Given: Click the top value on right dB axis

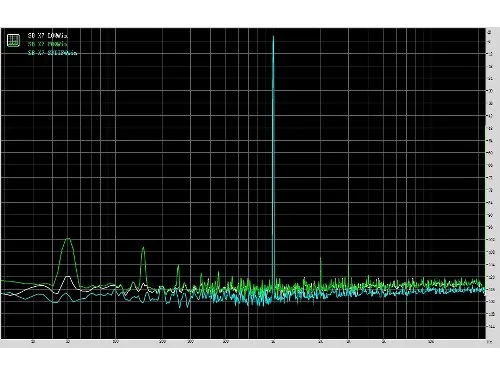Looking at the screenshot, I should [489, 32].
